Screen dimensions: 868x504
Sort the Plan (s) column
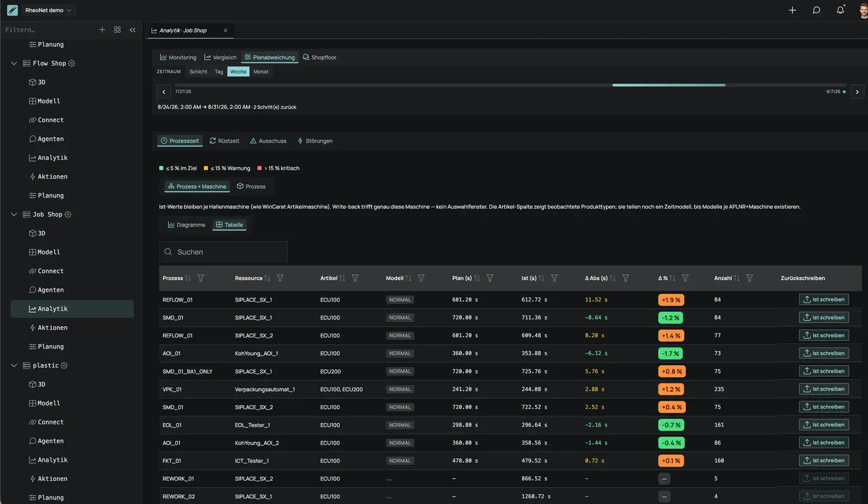click(x=477, y=278)
